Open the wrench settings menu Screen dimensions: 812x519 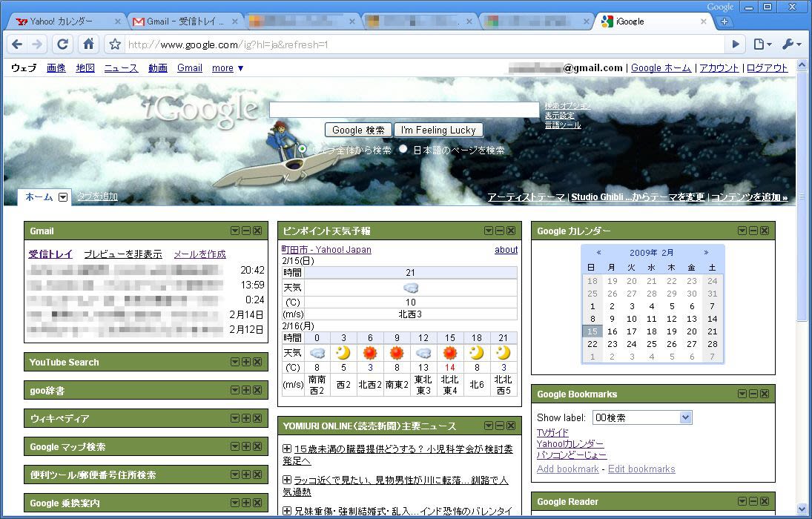click(x=792, y=44)
